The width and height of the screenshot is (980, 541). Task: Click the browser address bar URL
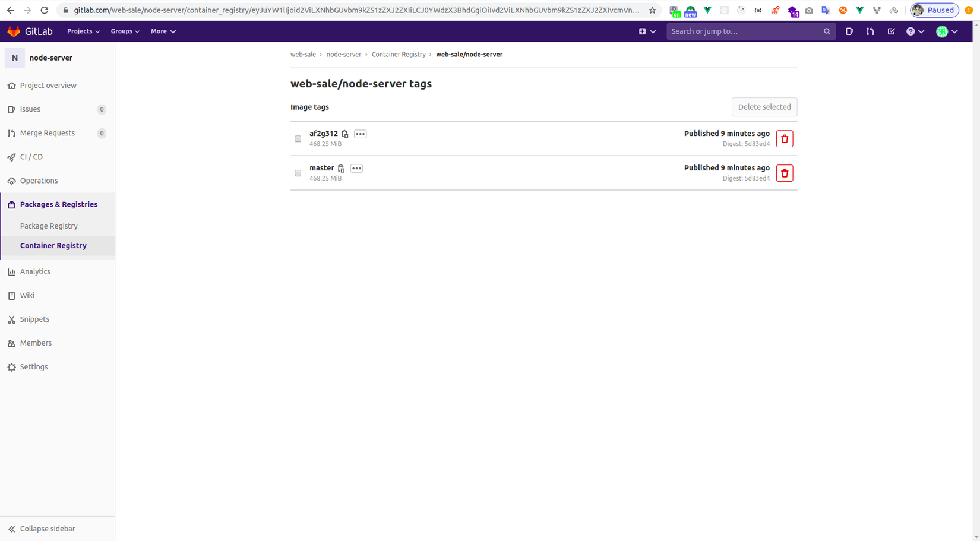click(356, 10)
